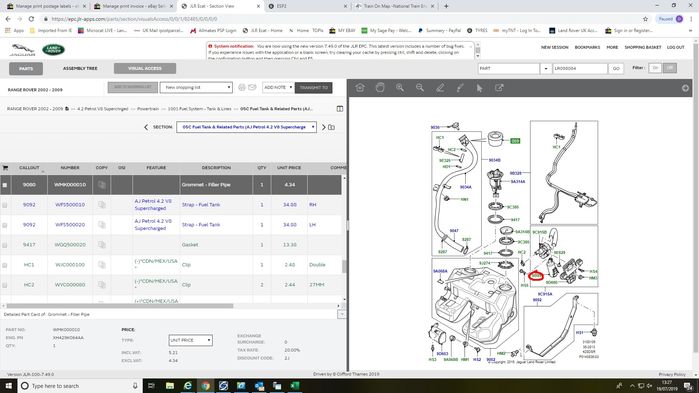Open the Unit Price type dropdown
Image resolution: width=699 pixels, height=393 pixels.
(x=190, y=340)
